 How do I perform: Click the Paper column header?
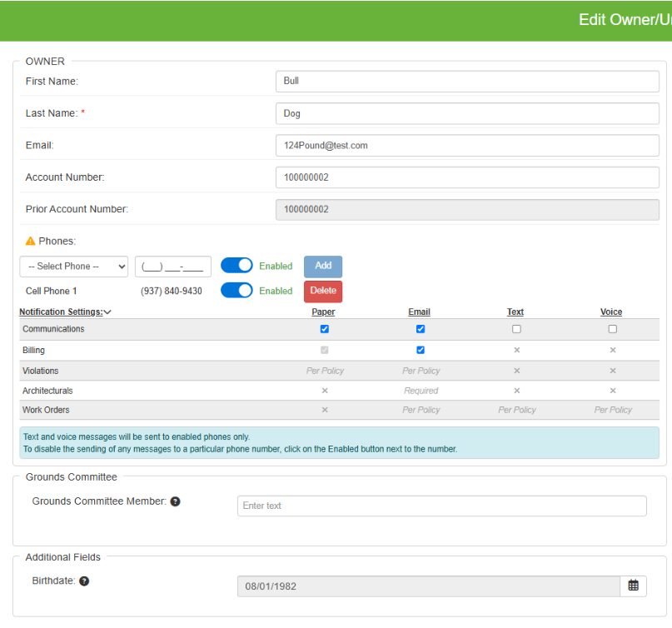coord(323,312)
